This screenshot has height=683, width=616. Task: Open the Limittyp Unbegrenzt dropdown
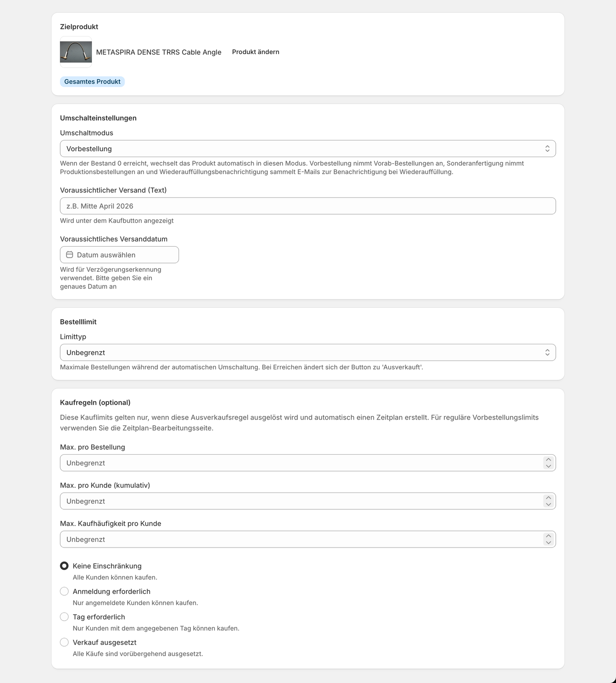point(308,352)
